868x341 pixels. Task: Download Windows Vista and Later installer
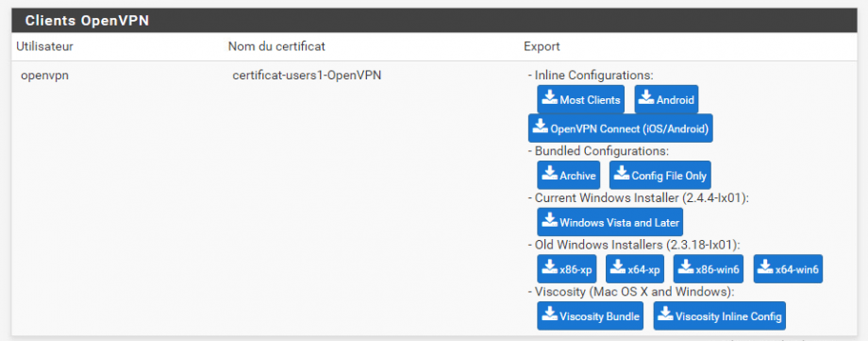(610, 222)
